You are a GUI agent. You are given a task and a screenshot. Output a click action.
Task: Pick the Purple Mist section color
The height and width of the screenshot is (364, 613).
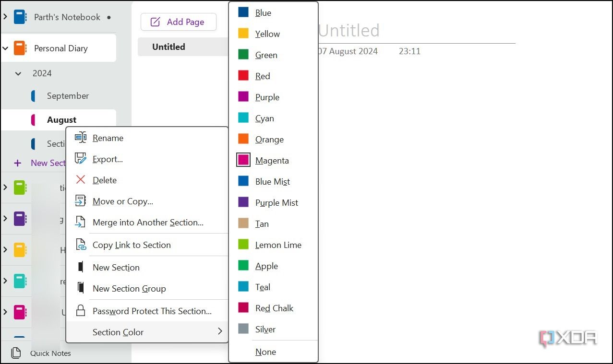click(x=274, y=202)
